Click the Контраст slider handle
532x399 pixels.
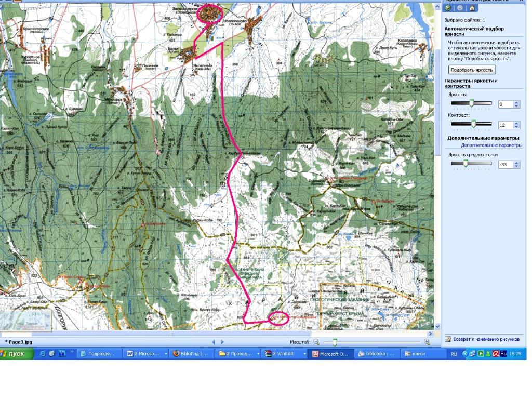pyautogui.click(x=473, y=125)
